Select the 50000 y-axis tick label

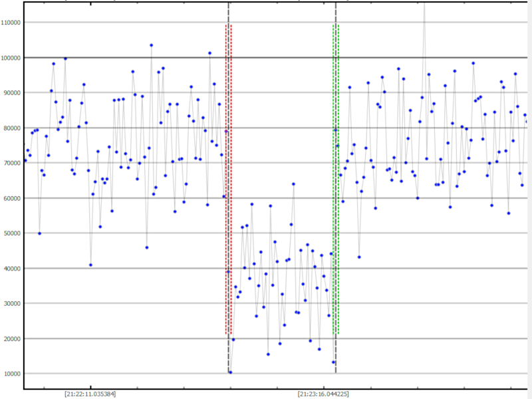click(13, 233)
